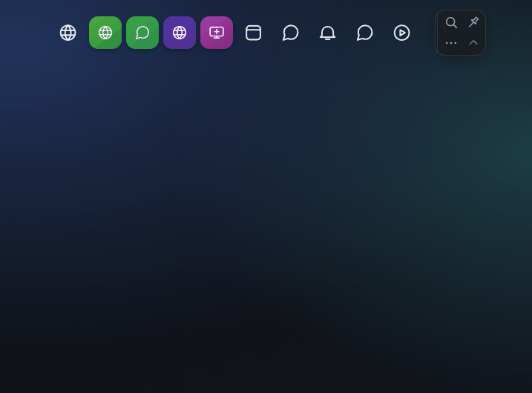532x393 pixels.
Task: Toggle the pin icon in the control panel
Action: 473,22
